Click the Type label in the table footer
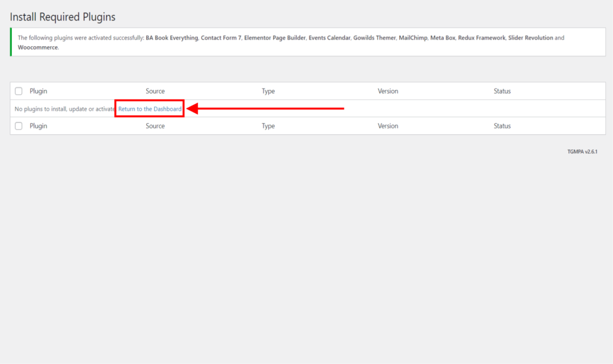This screenshot has height=364, width=613. (x=268, y=126)
